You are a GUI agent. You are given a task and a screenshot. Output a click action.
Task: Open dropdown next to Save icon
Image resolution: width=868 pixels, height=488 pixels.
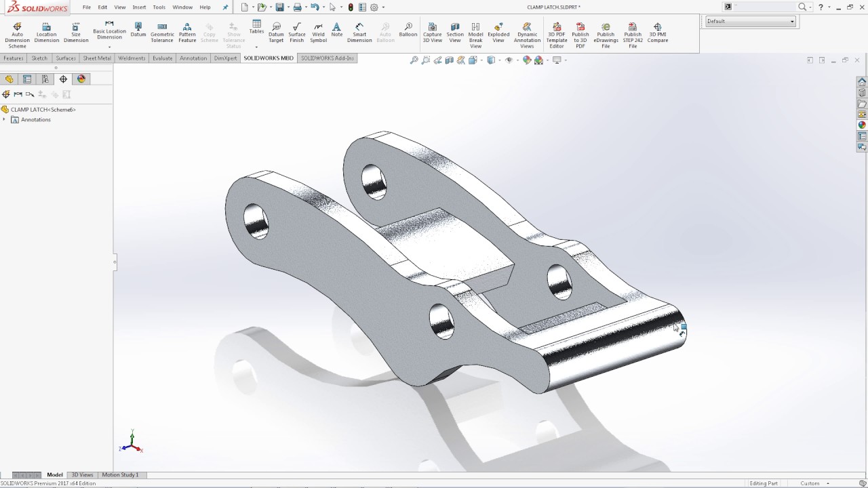pos(288,7)
